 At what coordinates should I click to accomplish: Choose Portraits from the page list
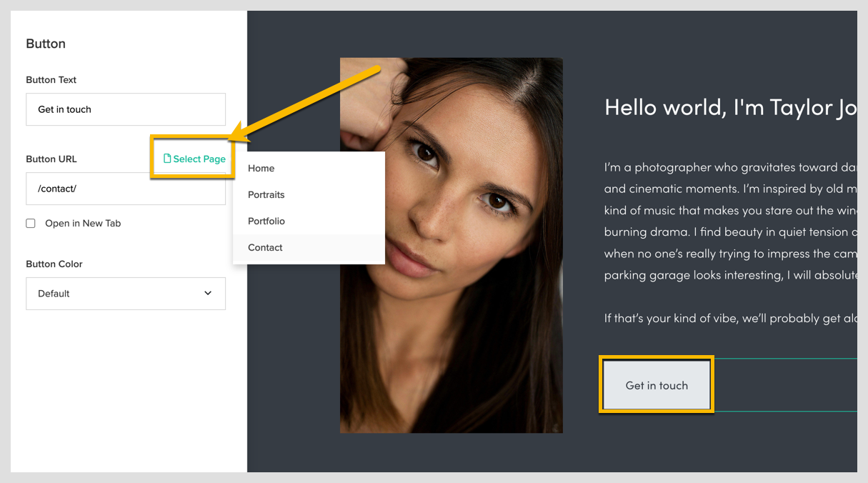tap(309, 195)
